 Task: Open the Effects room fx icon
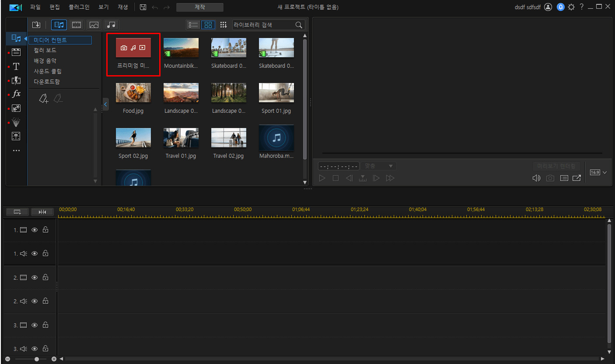coord(16,94)
